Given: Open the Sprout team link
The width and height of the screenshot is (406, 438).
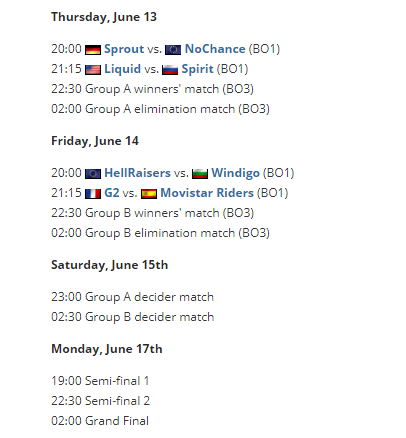Looking at the screenshot, I should [x=124, y=49].
